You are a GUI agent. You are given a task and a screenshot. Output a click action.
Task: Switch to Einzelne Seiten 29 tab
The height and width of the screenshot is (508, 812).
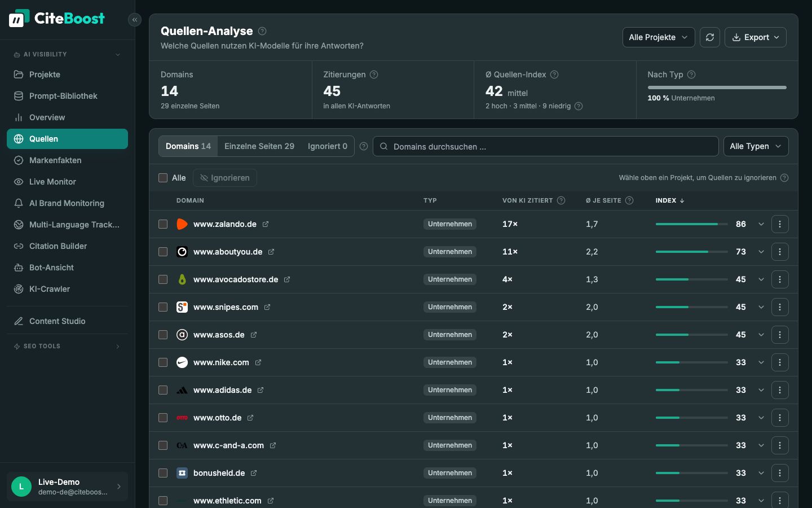(x=259, y=146)
